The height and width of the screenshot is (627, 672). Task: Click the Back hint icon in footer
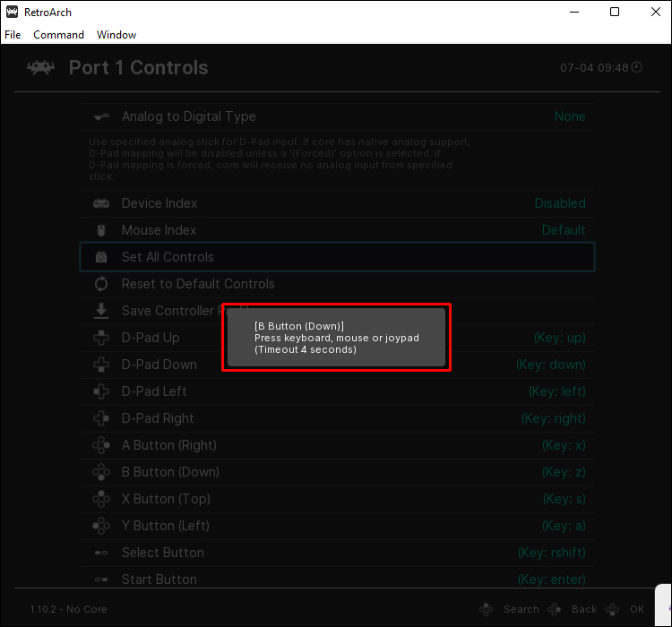tap(554, 609)
